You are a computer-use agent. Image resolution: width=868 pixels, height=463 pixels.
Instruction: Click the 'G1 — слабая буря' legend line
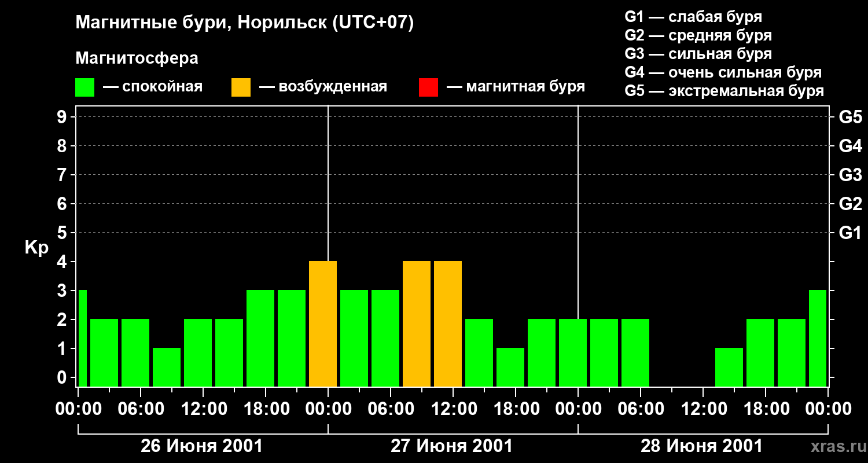693,16
